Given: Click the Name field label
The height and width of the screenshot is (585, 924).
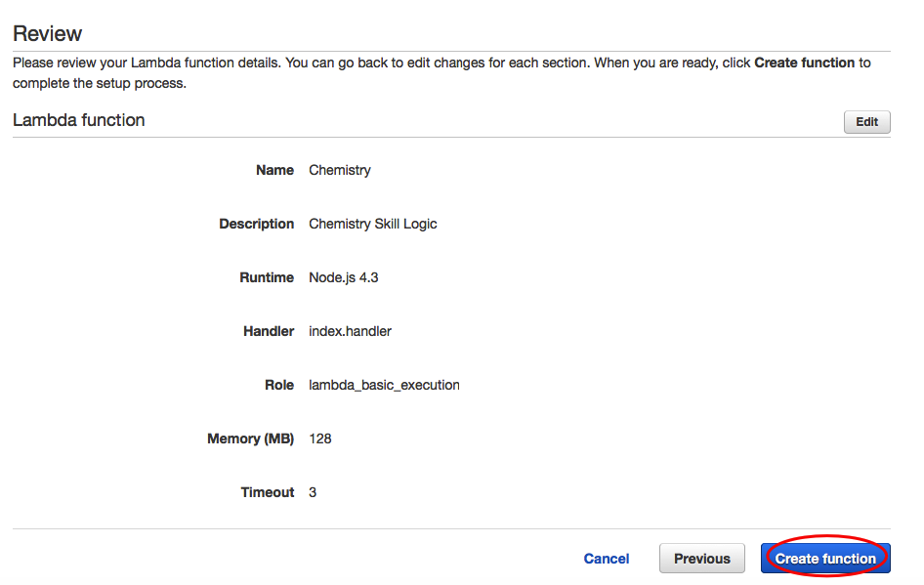Looking at the screenshot, I should [274, 170].
